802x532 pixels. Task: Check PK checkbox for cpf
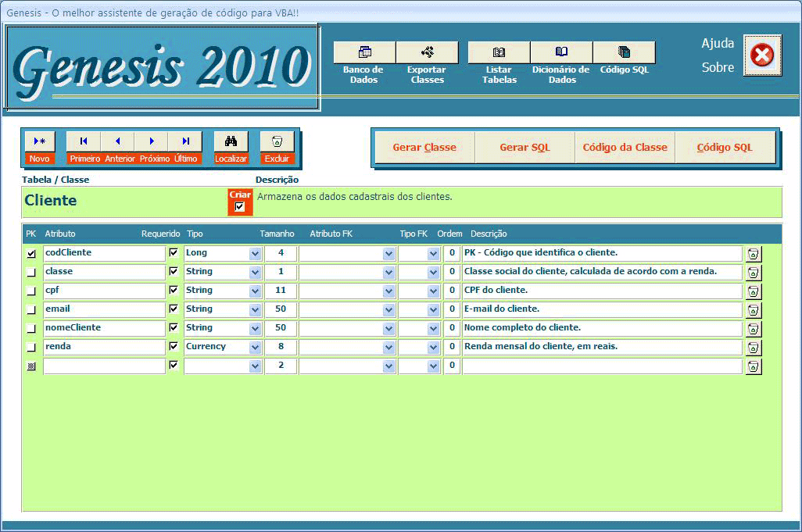[31, 291]
